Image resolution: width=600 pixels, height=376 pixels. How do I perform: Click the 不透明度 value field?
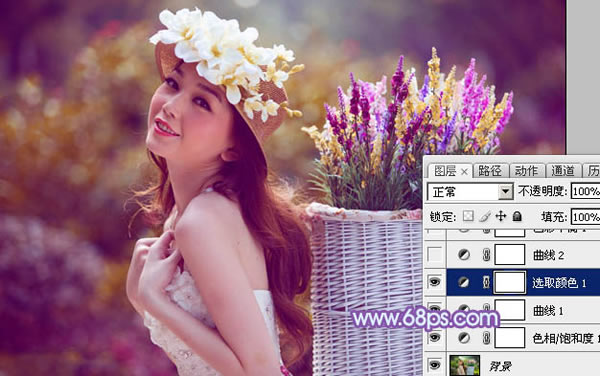click(x=585, y=191)
